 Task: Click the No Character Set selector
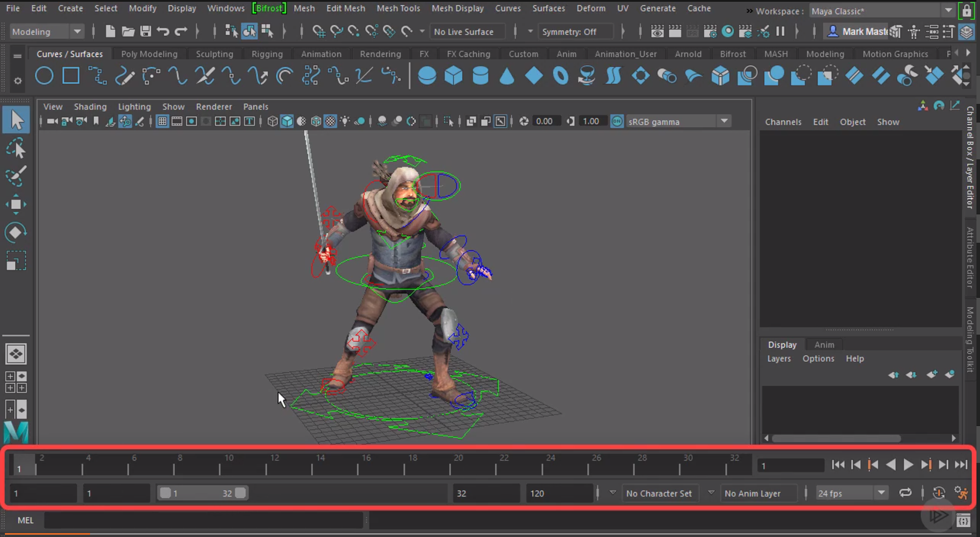(658, 494)
